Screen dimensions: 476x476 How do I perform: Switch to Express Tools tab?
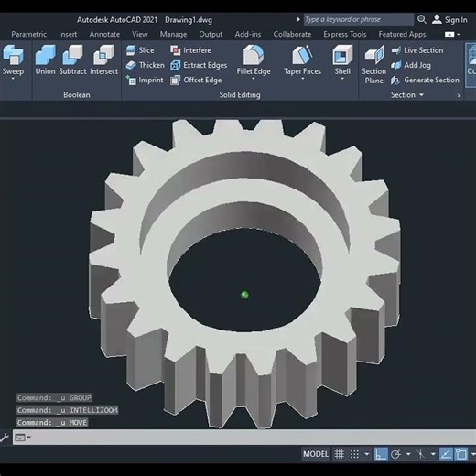pos(345,34)
